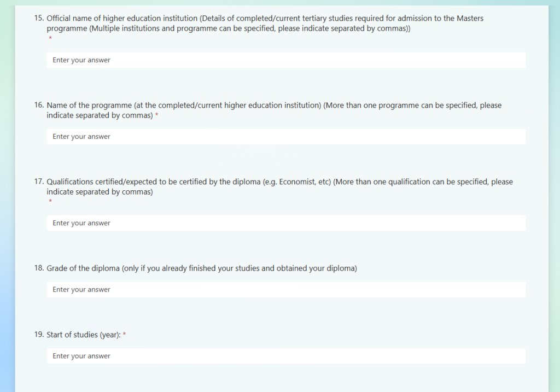The width and height of the screenshot is (560, 392).
Task: Click the question 15 institution name label
Action: click(265, 23)
